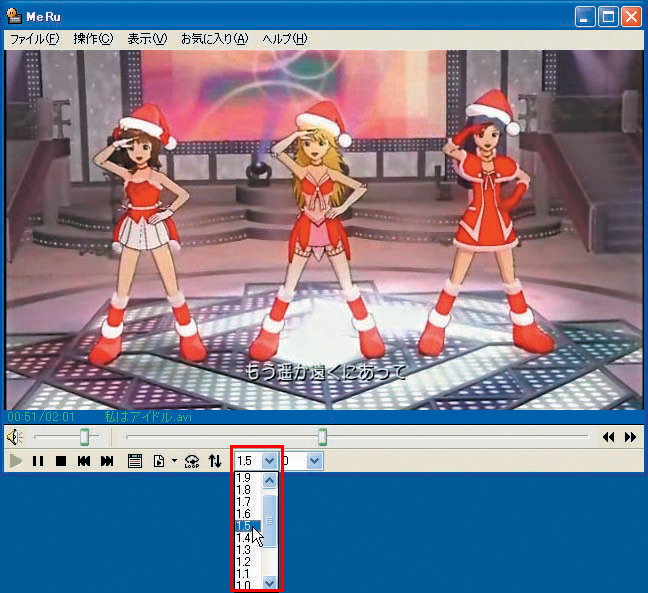Click the open file icon

[159, 461]
